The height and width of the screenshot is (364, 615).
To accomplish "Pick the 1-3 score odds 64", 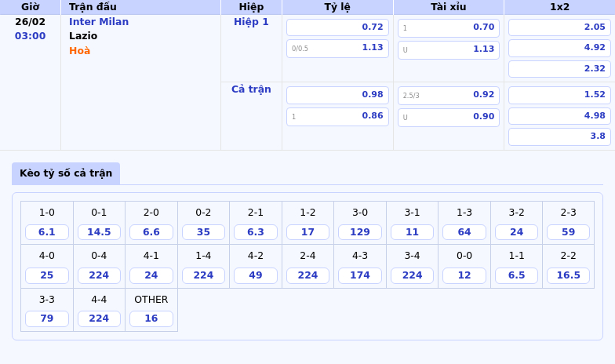I will [x=464, y=232].
